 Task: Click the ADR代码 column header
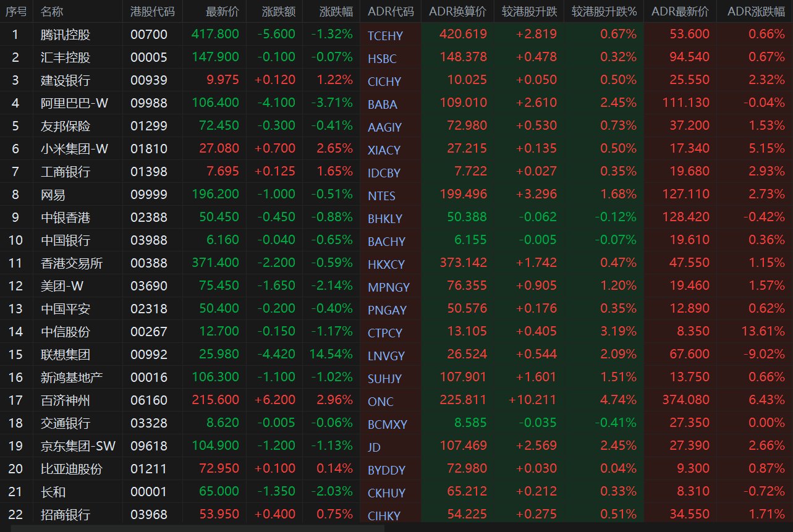[391, 12]
